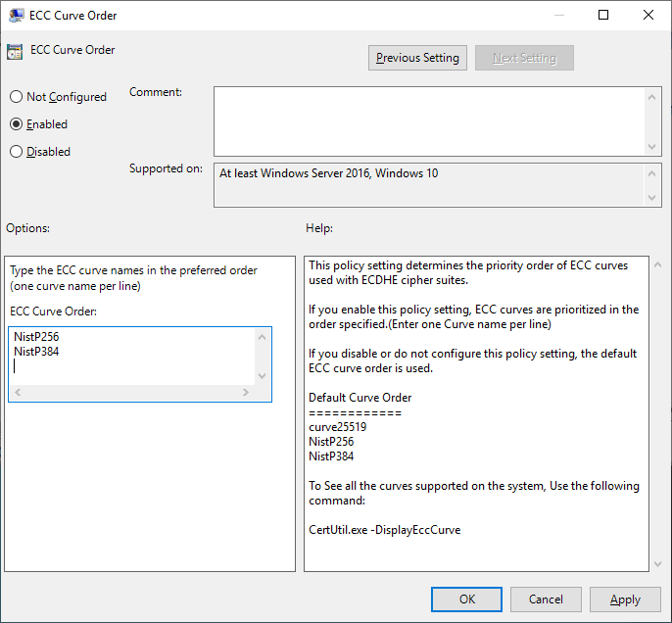This screenshot has width=672, height=623.
Task: Click the Previous Setting button
Action: coord(417,58)
